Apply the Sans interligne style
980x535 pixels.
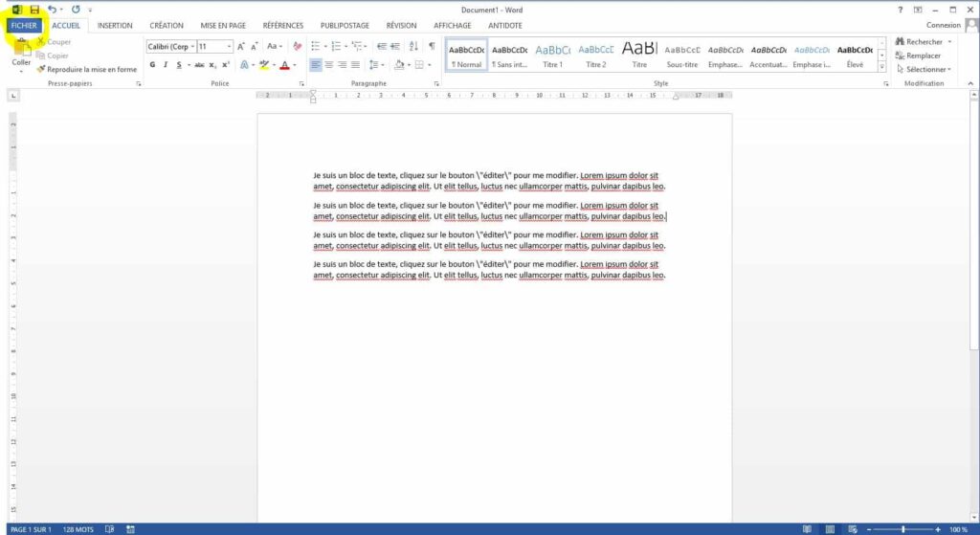click(x=510, y=55)
